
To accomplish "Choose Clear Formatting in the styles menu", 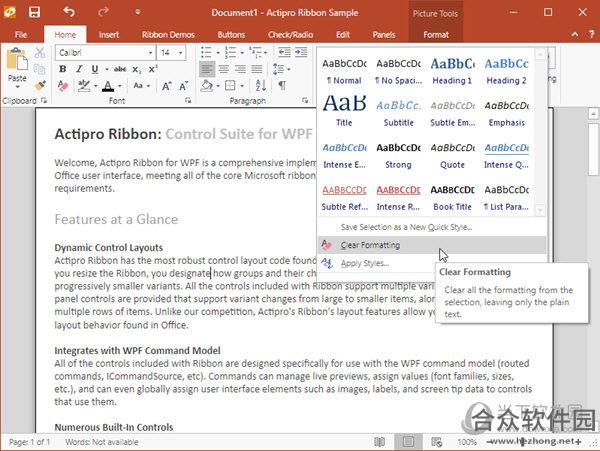I will pyautogui.click(x=432, y=245).
